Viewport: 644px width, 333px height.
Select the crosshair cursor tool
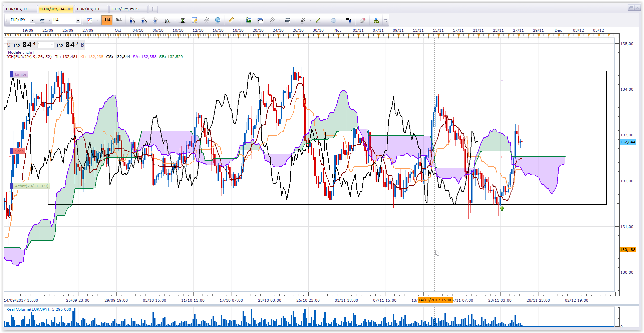[155, 20]
